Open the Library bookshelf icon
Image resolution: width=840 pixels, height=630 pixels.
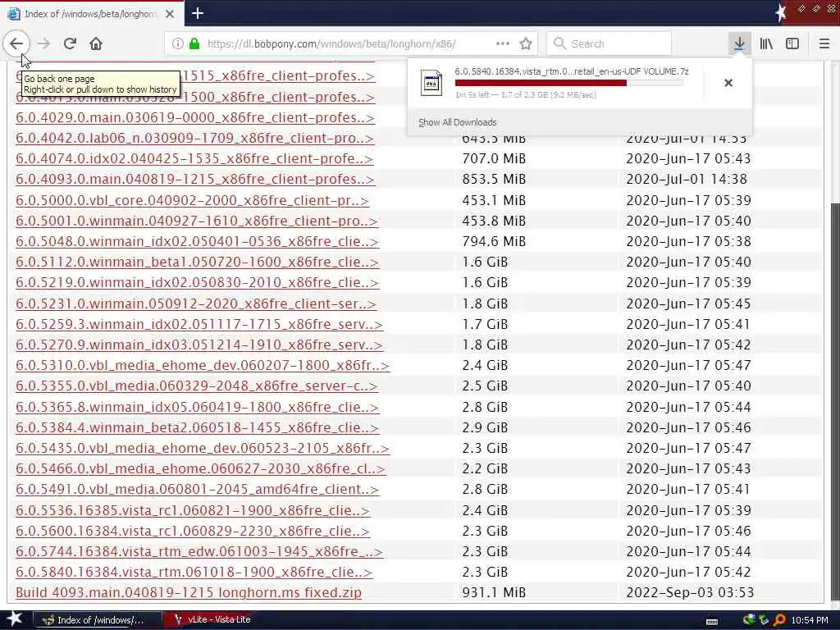coord(766,44)
